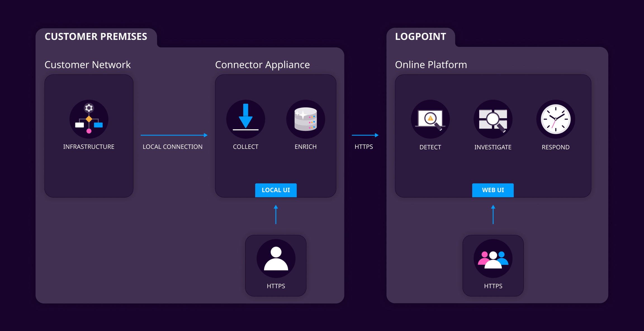Click the Detect laptop warning icon
Viewport: 644px width, 331px height.
coord(430,119)
